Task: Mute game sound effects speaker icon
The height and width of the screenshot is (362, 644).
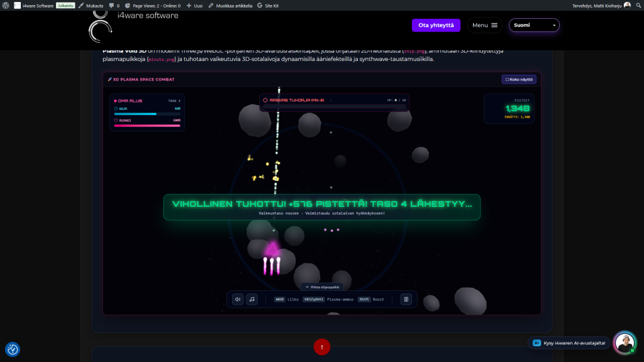Action: [x=237, y=299]
